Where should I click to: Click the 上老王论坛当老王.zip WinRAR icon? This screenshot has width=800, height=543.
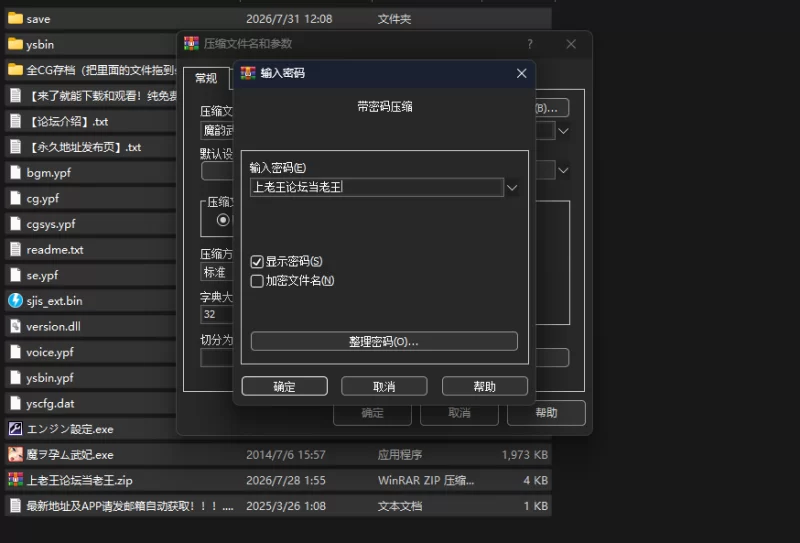click(x=15, y=480)
